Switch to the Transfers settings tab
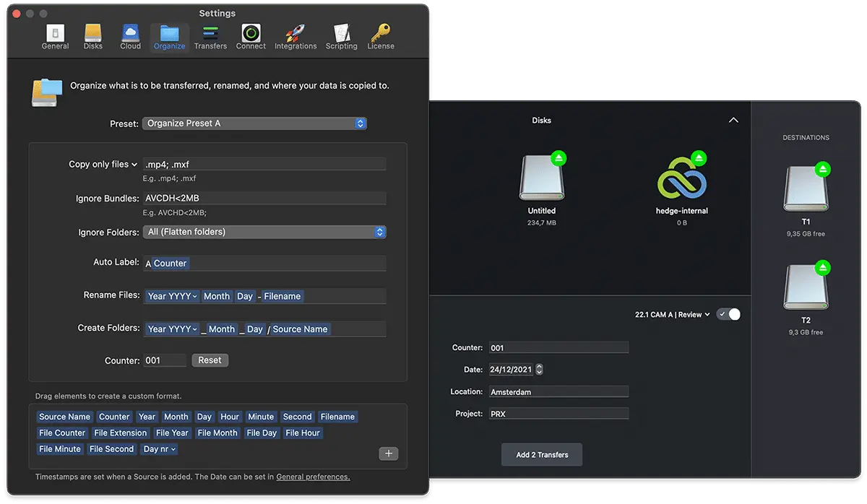Viewport: 867px width, 504px height. point(210,37)
